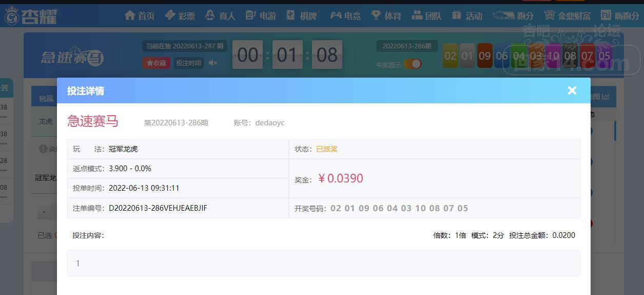This screenshot has height=295, width=644.
Task: Select 电游 in the top navigation
Action: (x=261, y=15)
